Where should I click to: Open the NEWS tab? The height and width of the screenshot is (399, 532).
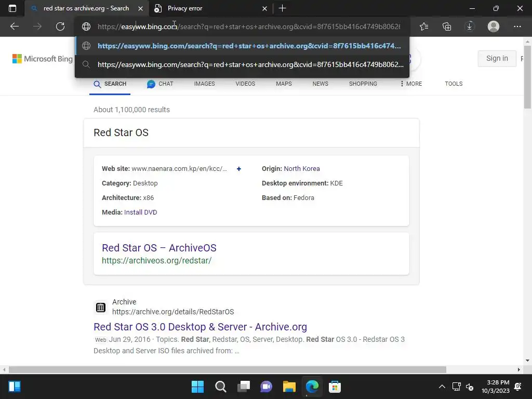320,84
